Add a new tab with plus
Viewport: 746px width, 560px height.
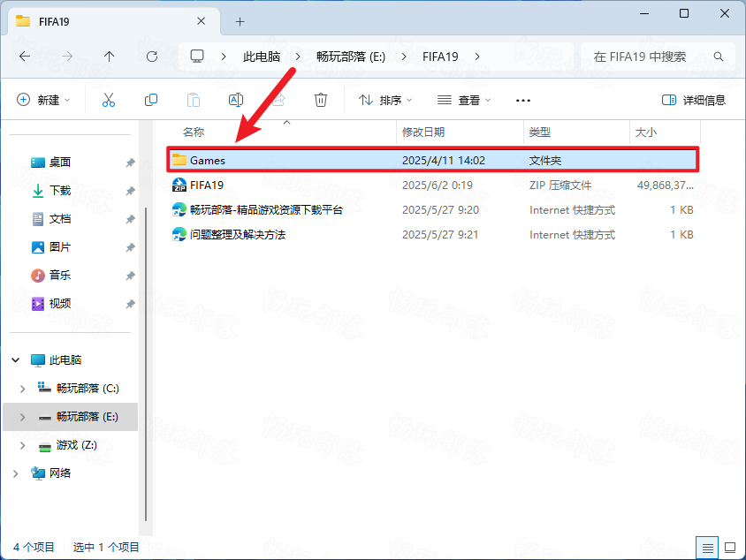[x=240, y=21]
